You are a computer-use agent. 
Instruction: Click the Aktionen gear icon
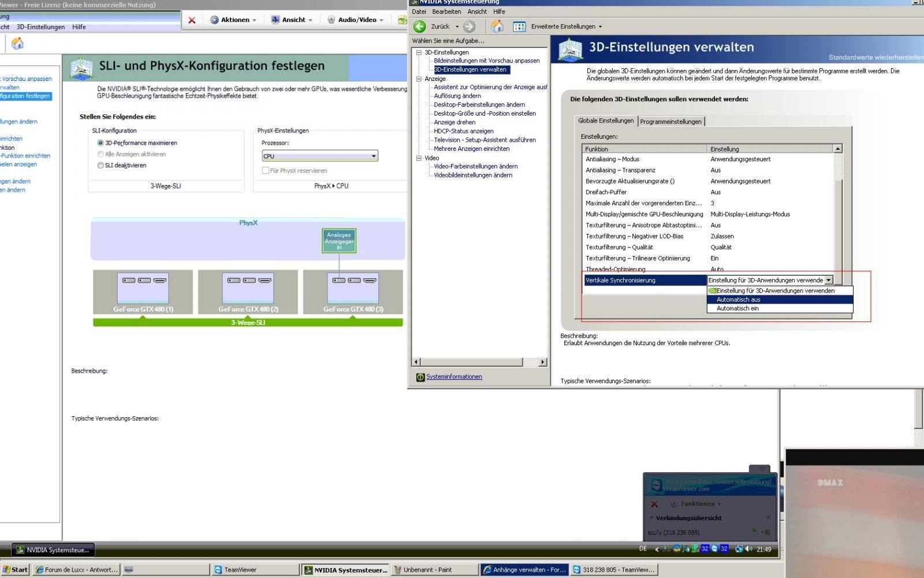tap(214, 20)
